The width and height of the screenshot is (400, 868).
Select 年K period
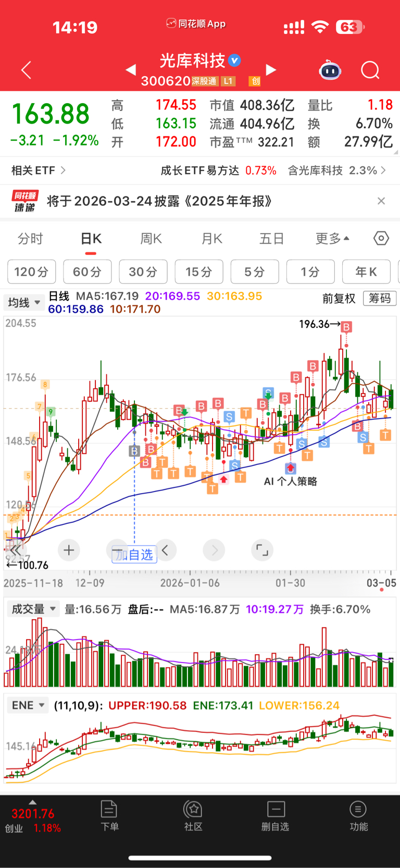pyautogui.click(x=366, y=272)
